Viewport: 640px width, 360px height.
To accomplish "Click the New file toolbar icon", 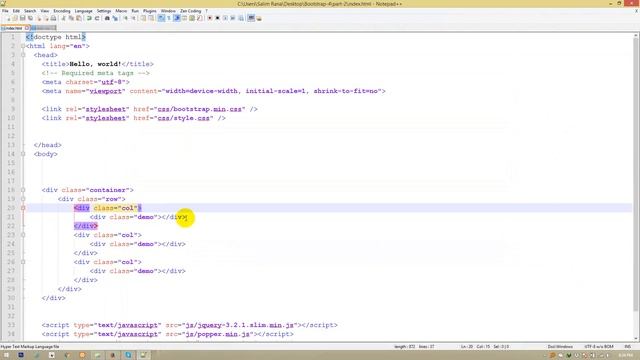I will (8, 18).
